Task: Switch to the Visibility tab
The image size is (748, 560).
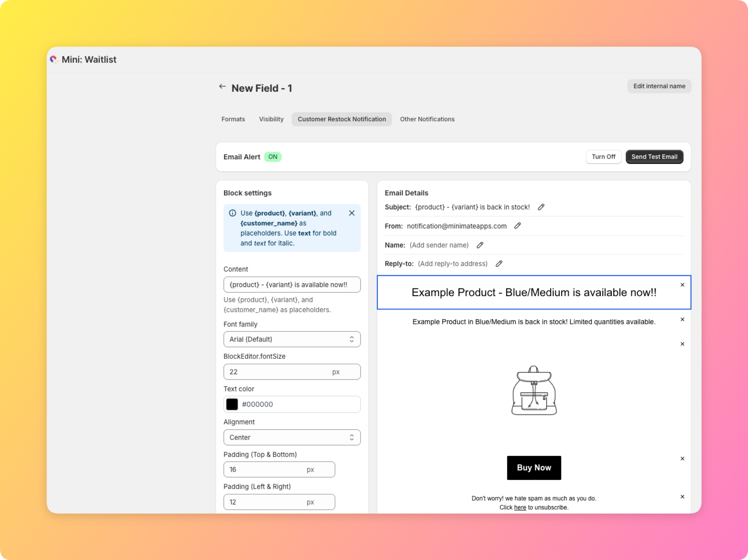Action: [271, 119]
